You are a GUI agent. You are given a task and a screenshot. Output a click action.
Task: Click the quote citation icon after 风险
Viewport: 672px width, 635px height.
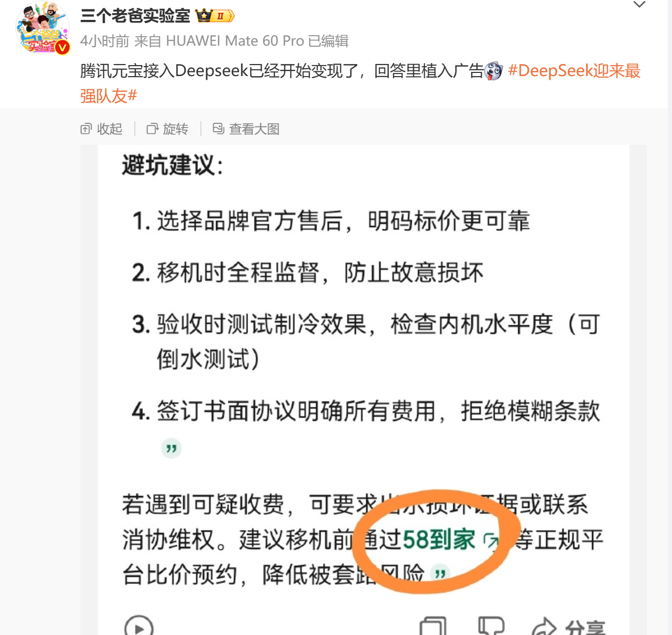pyautogui.click(x=440, y=574)
